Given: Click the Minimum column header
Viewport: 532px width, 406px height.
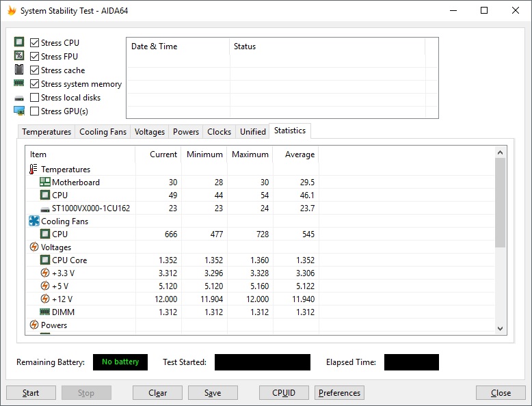Looking at the screenshot, I should (204, 154).
